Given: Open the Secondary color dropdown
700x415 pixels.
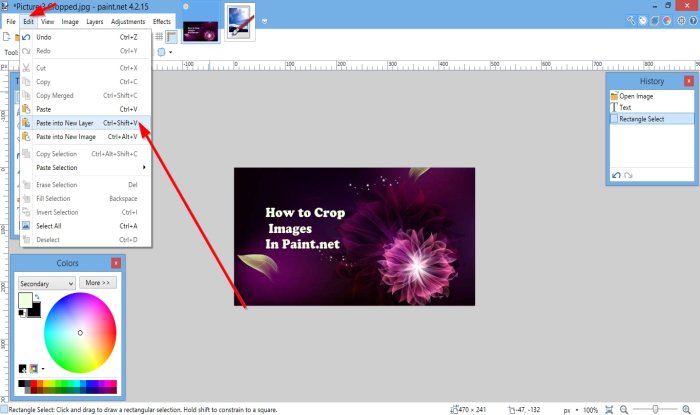Looking at the screenshot, I should (46, 283).
